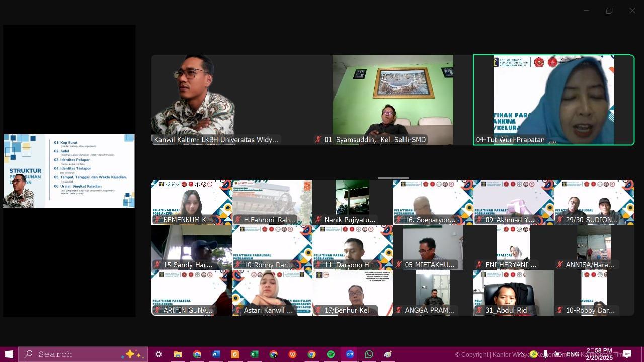Open Settings gear from the taskbar
644x362 pixels.
(x=158, y=354)
